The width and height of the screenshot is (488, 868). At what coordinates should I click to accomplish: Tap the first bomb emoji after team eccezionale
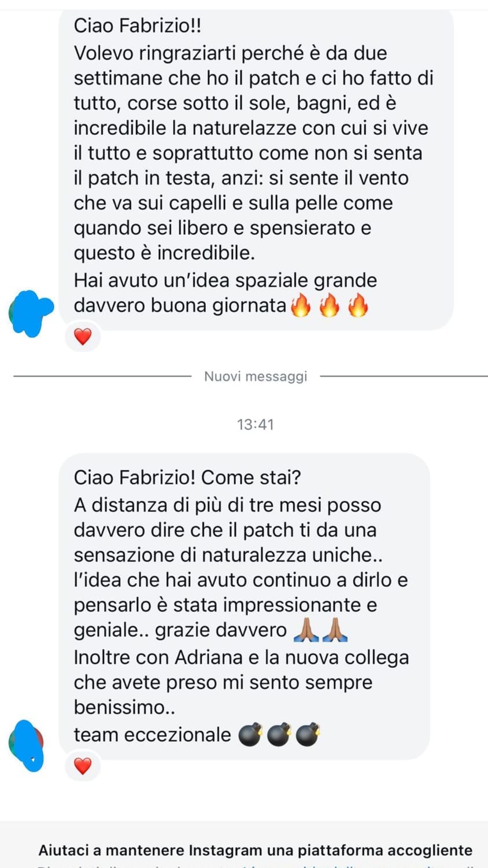[x=250, y=735]
